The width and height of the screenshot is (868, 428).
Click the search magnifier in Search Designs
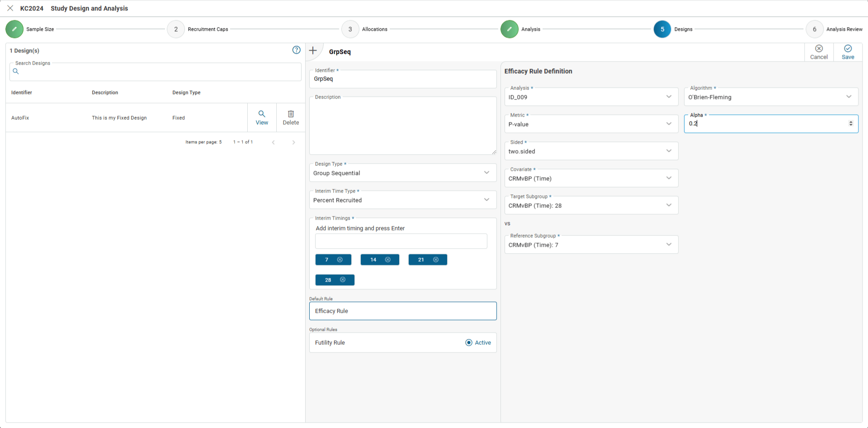tap(16, 71)
